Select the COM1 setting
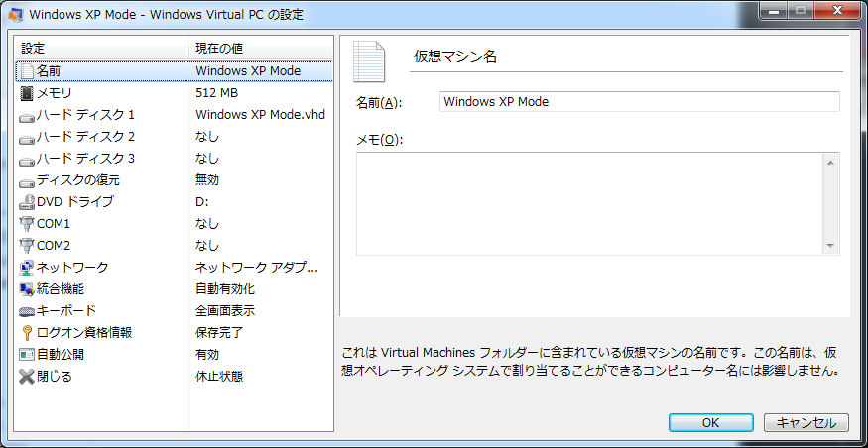The image size is (868, 448). click(174, 224)
